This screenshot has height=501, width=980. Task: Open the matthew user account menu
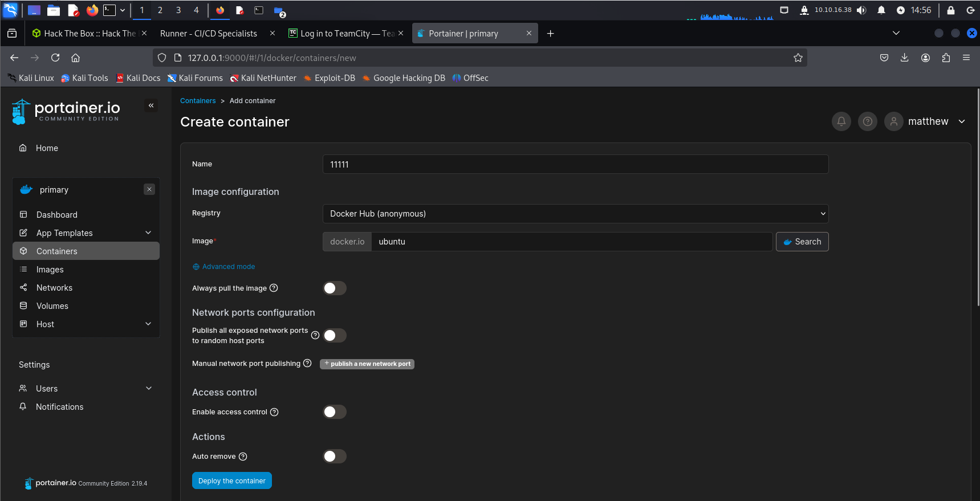(x=928, y=121)
